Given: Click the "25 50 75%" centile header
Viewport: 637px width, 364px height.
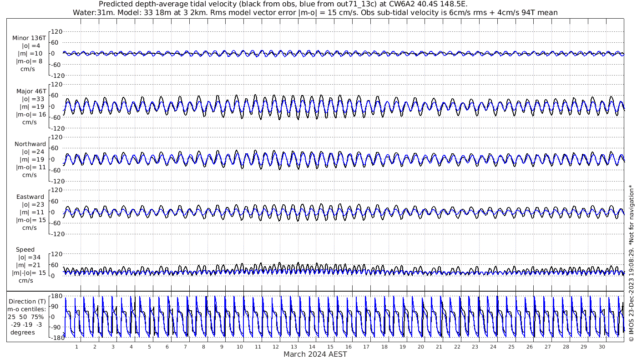Looking at the screenshot, I should click(x=25, y=317).
